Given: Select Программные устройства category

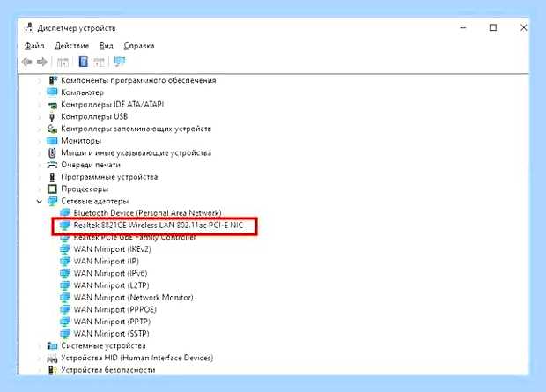Looking at the screenshot, I should (109, 177).
